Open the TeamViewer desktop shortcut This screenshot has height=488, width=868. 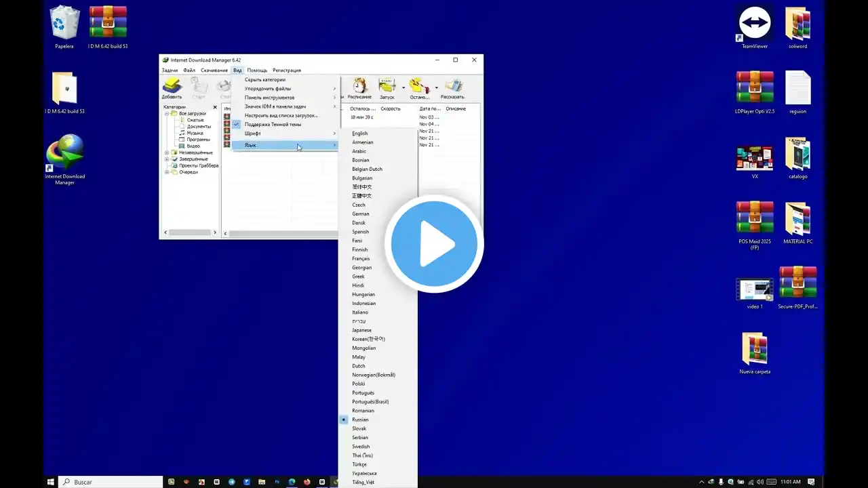(755, 27)
